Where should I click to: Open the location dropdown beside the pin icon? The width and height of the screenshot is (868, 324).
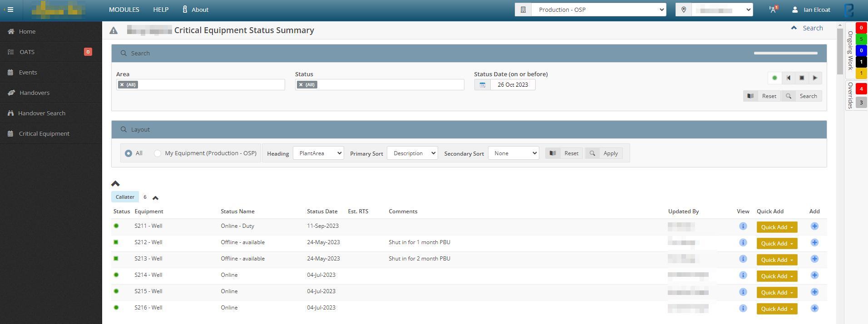click(x=722, y=10)
